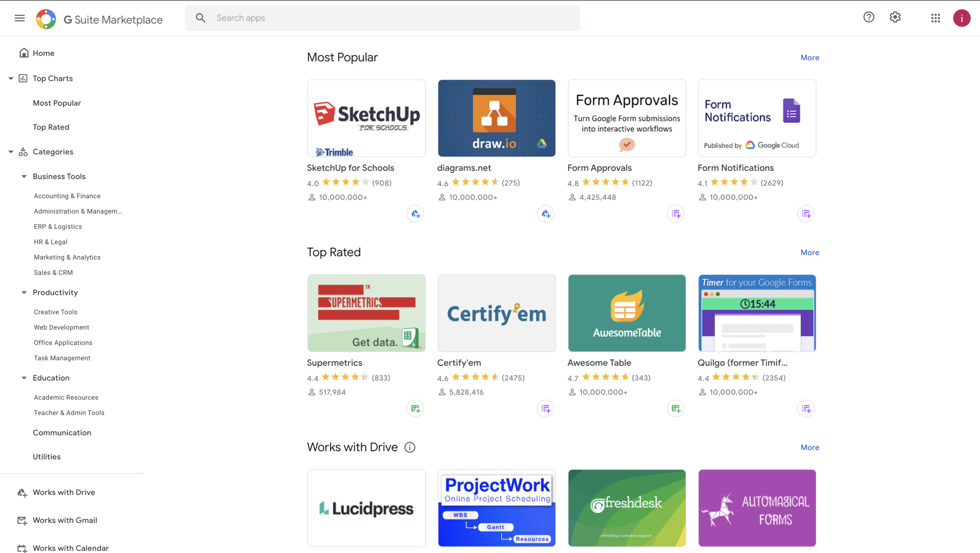The image size is (980, 553).
Task: Click the info icon beside Works with Drive
Action: (x=410, y=447)
